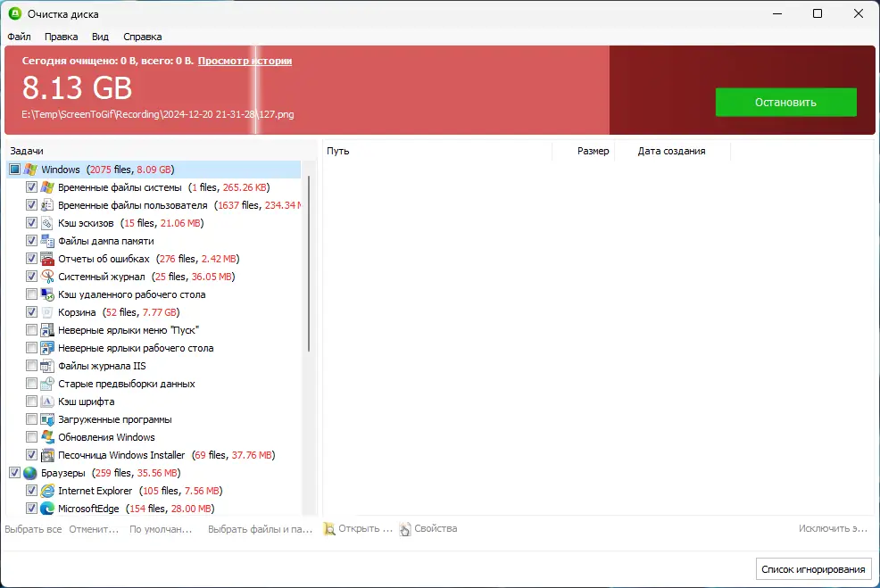Open the Список игнорирования panel

tap(813, 568)
